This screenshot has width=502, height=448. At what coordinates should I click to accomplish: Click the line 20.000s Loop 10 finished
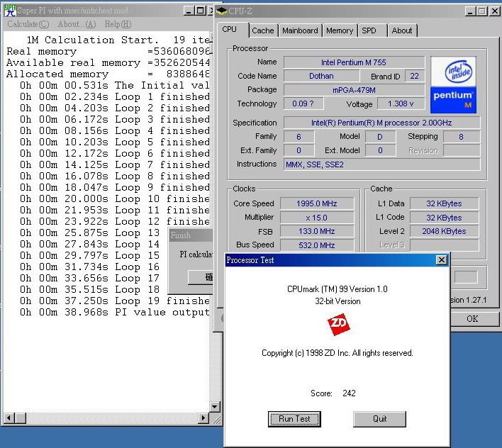pos(115,198)
